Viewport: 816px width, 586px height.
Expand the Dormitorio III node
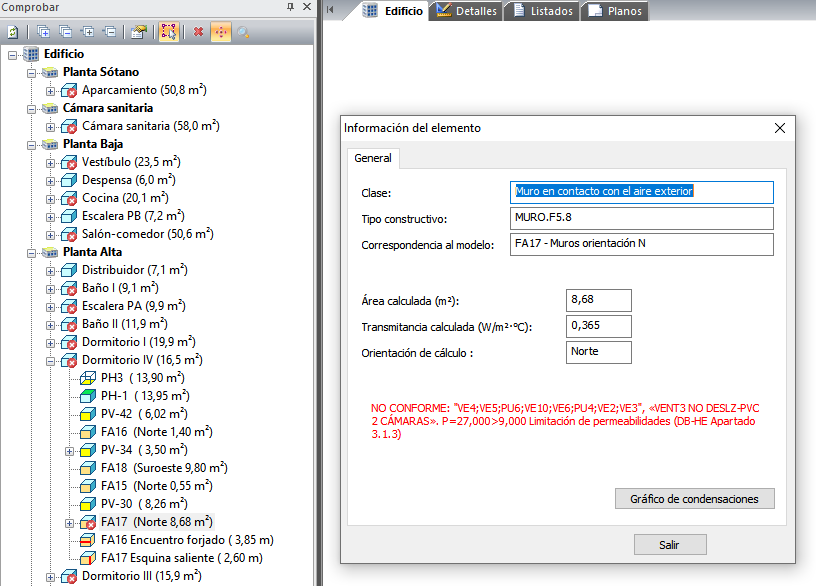(50, 577)
